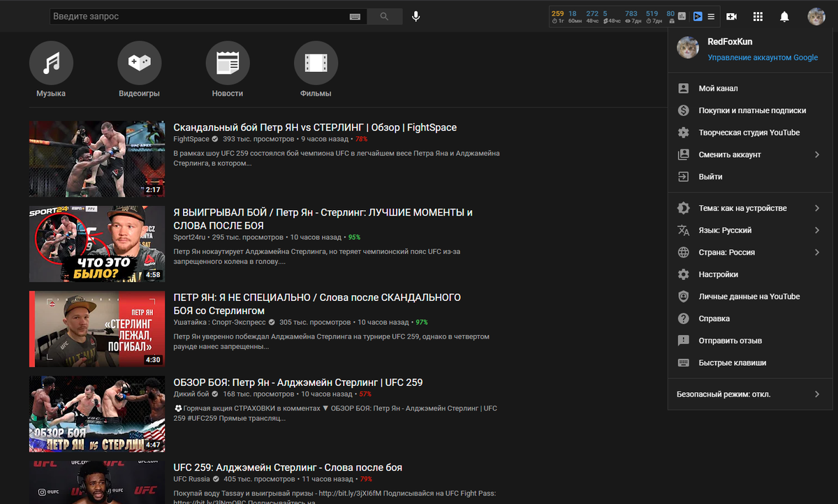Open the 4:30 СТЕРЛИНГ ЛЕЖАЛ thumbnail
The image size is (838, 504).
pos(97,329)
